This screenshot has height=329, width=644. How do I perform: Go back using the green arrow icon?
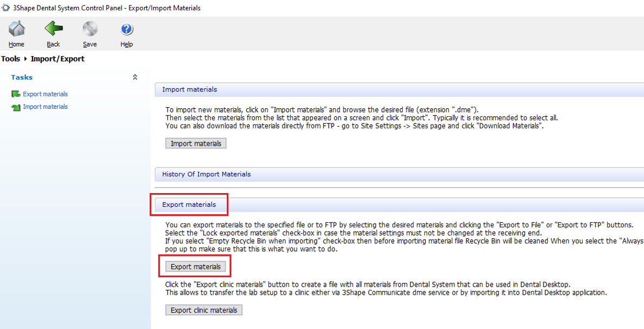coord(53,29)
